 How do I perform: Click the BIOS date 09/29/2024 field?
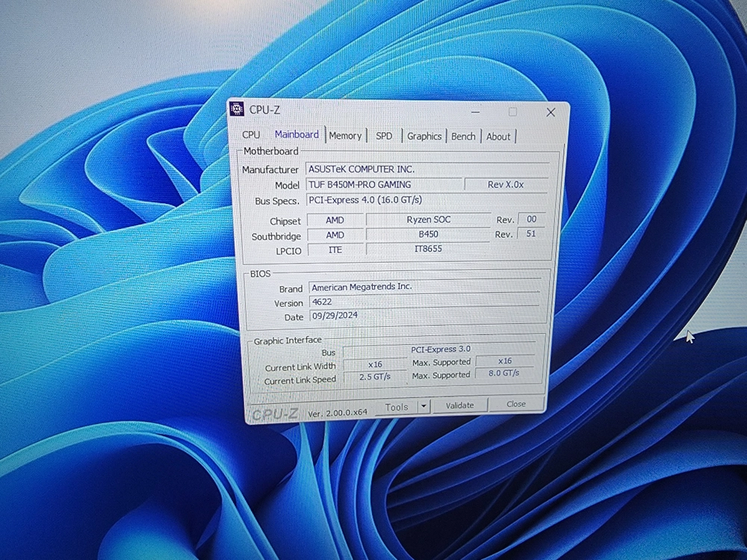tap(425, 316)
